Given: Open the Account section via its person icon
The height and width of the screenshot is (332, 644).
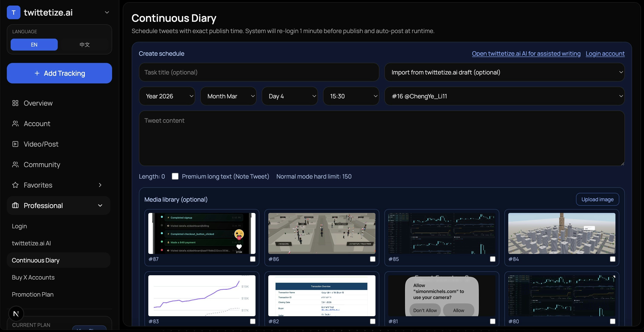Looking at the screenshot, I should 15,124.
